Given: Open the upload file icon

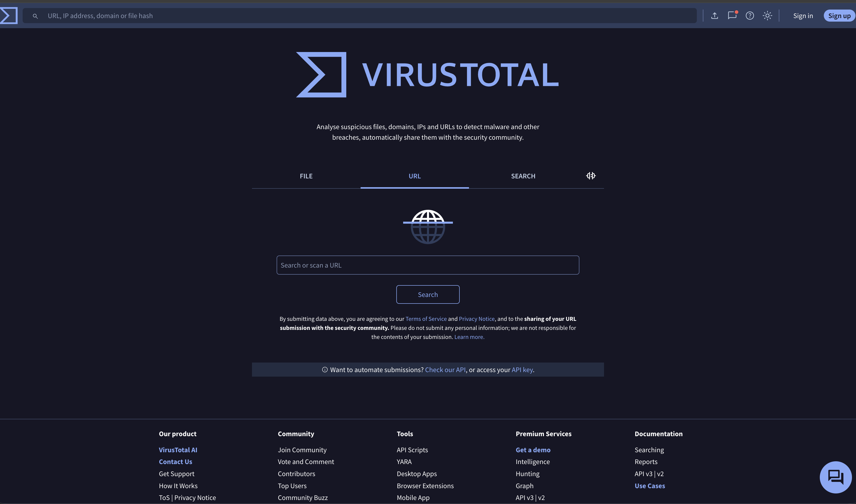Looking at the screenshot, I should tap(715, 16).
